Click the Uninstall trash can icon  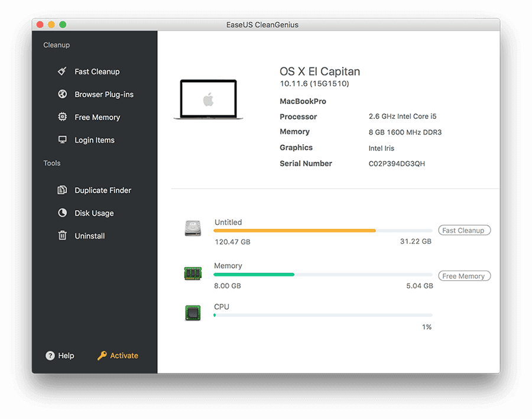click(63, 235)
